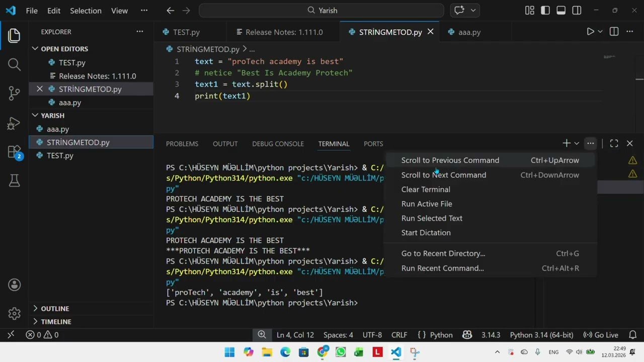Choose Scroll to Previous Command menu entry

tap(490, 160)
